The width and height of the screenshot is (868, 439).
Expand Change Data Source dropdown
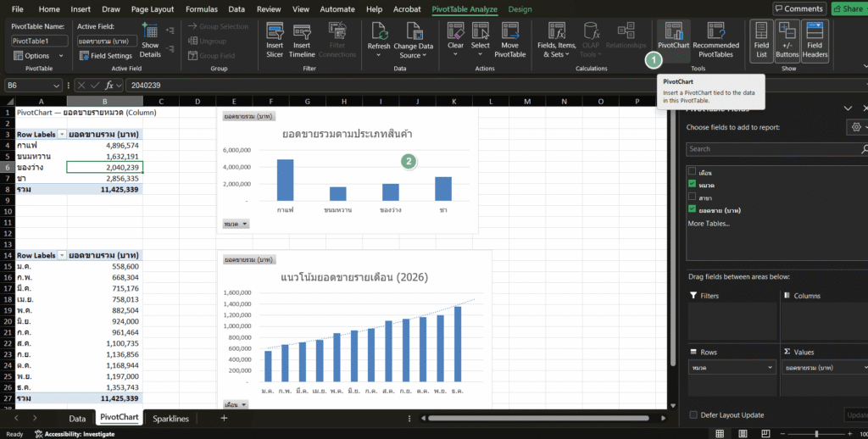tap(424, 55)
